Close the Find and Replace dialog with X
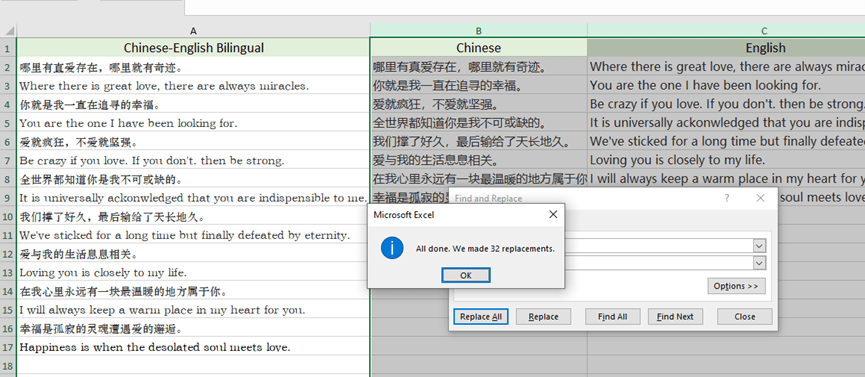Viewport: 865px width, 377px height. pyautogui.click(x=760, y=198)
